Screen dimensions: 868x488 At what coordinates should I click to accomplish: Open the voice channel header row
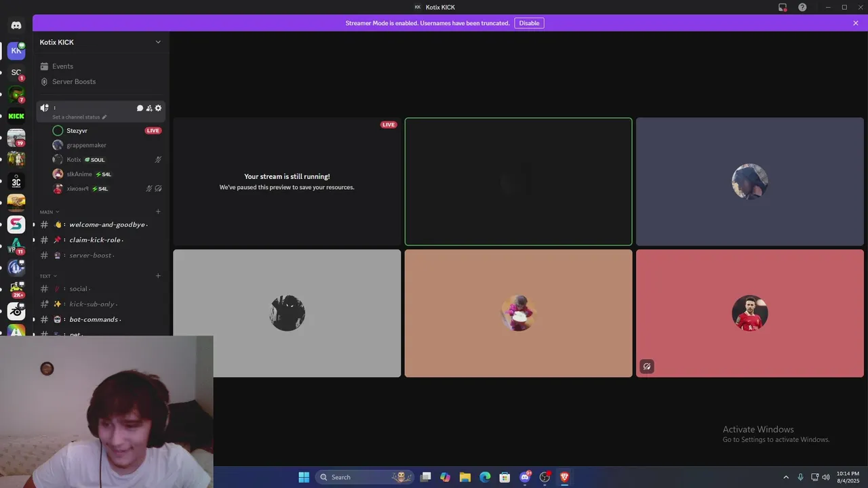click(100, 112)
